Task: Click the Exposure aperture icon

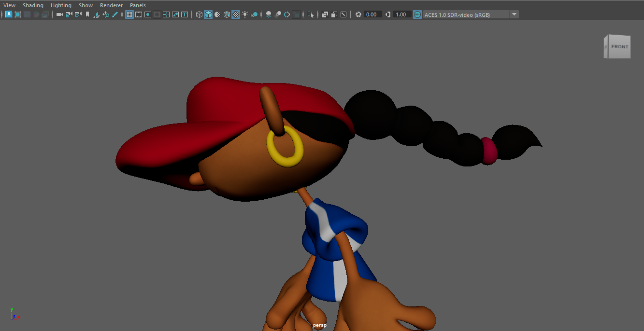Action: 358,14
